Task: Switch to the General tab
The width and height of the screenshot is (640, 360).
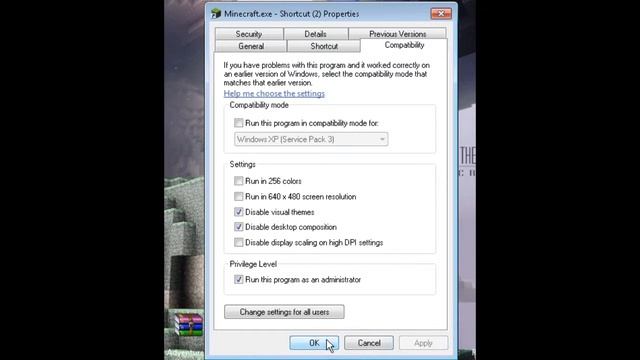Action: click(x=251, y=46)
